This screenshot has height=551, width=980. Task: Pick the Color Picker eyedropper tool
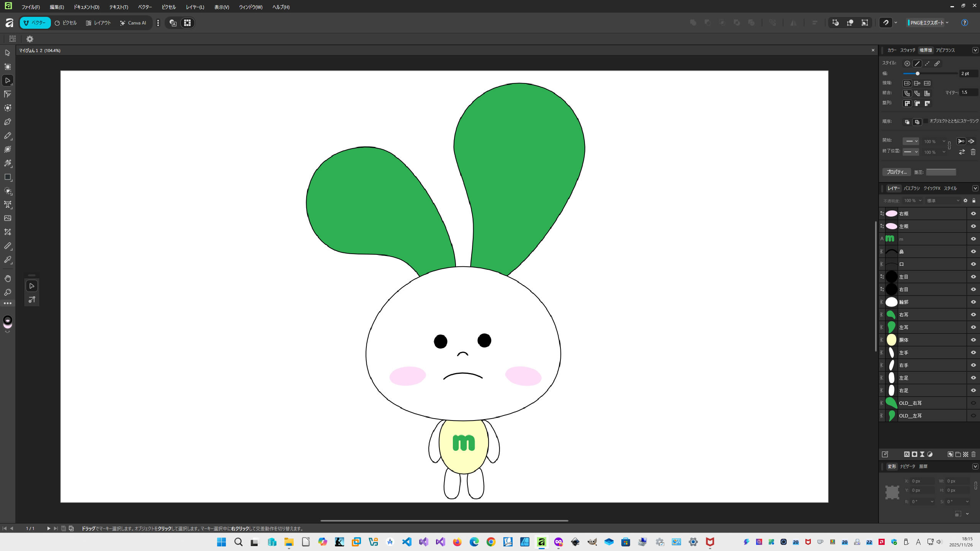tap(8, 260)
